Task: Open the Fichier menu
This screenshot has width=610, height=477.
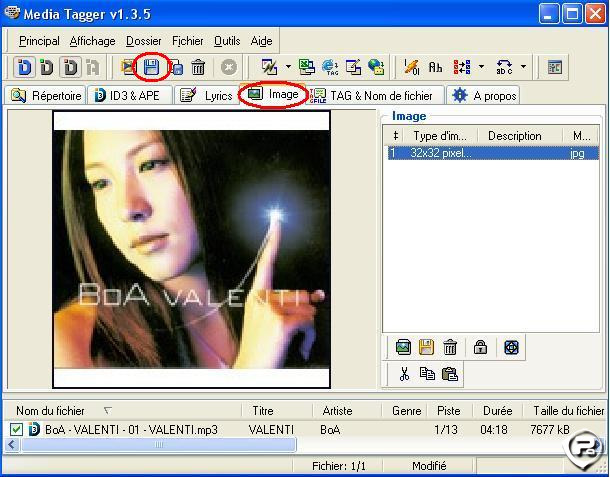Action: pos(188,41)
